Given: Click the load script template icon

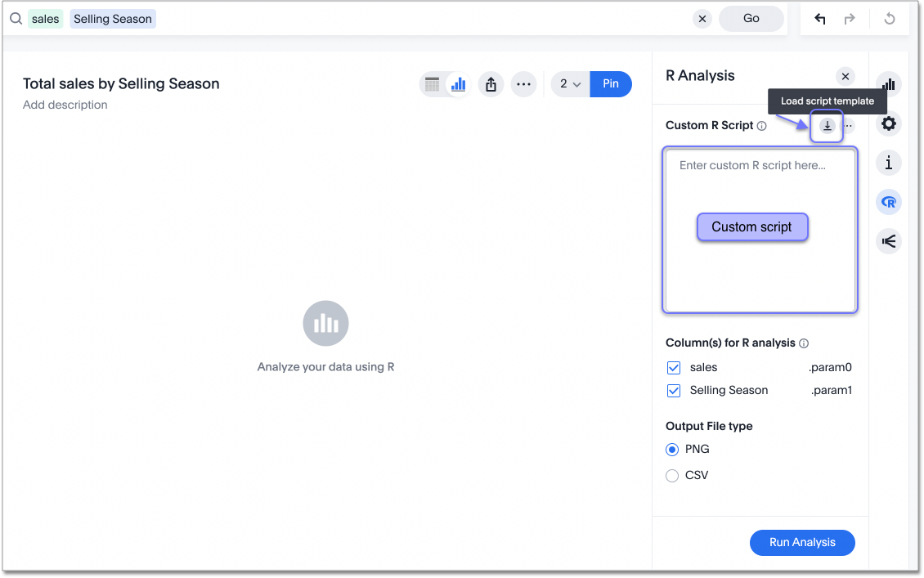Looking at the screenshot, I should [x=827, y=125].
